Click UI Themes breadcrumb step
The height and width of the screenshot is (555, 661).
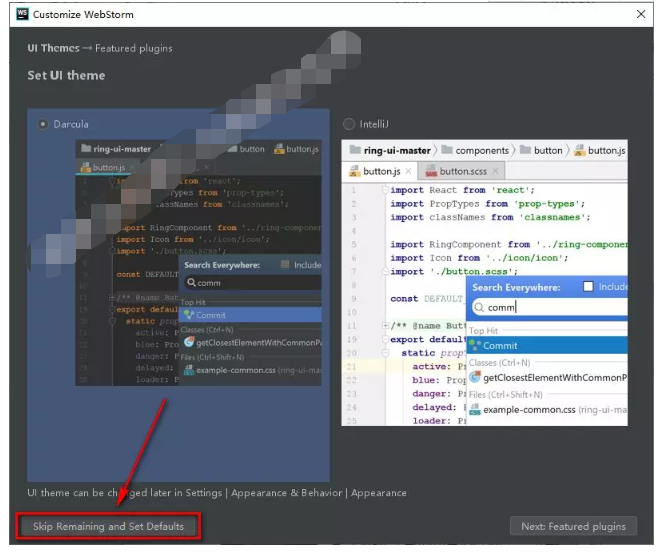[53, 48]
